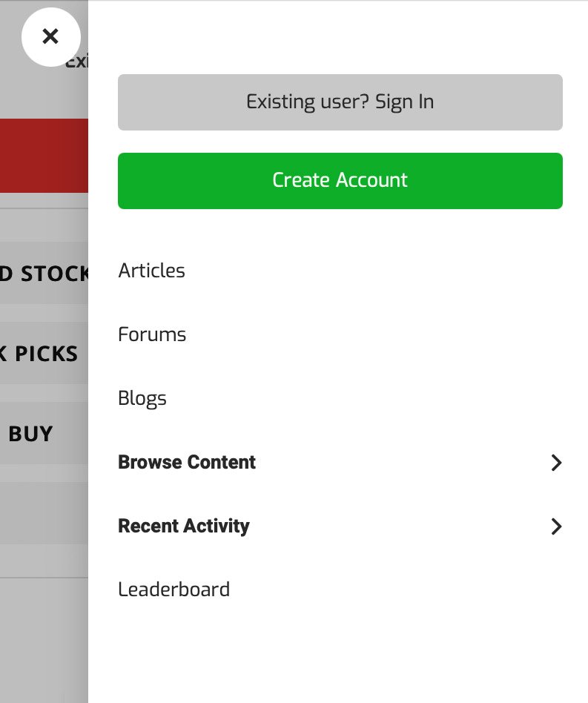Screen dimensions: 588x703
Task: Click the dimmed gray strip above the STOCK tab
Action: pos(44,224)
